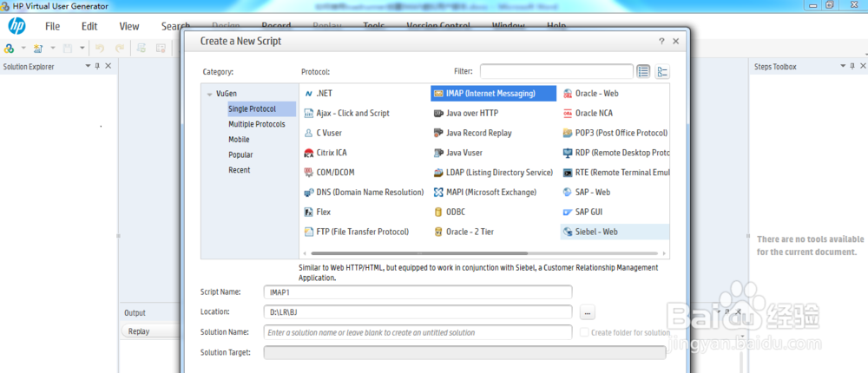Screen dimensions: 868x373
Task: Click the HP logo icon
Action: pyautogui.click(x=16, y=26)
